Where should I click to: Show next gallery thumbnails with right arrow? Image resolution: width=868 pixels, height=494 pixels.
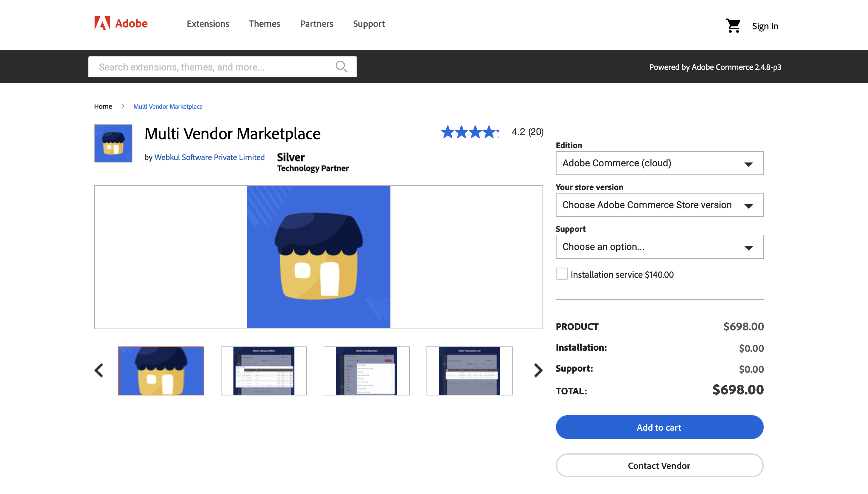pos(538,370)
